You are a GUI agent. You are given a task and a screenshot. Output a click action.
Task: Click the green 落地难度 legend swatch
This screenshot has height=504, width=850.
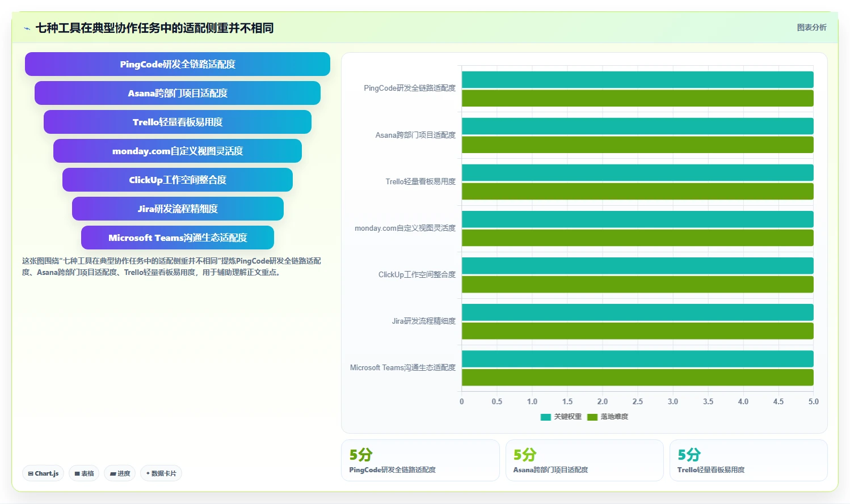pyautogui.click(x=592, y=417)
